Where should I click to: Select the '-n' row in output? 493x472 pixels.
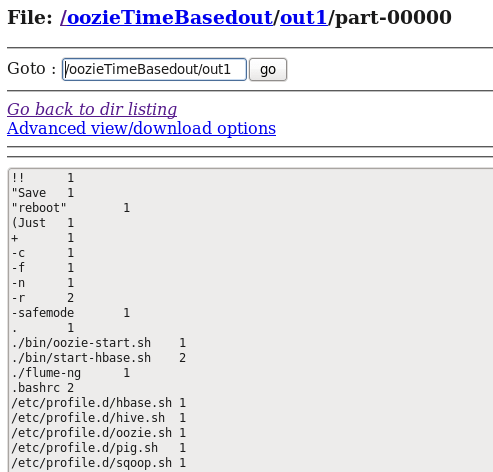[43, 283]
